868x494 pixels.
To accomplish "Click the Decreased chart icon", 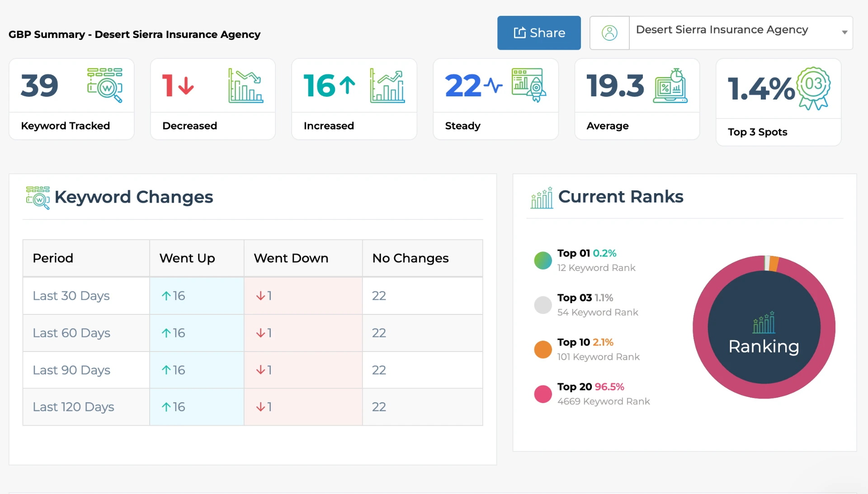I will point(246,85).
